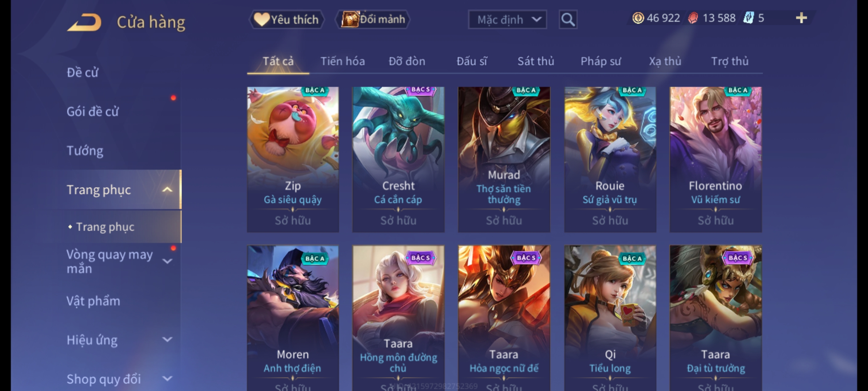The image size is (868, 391).
Task: Expand the Shop quy đổi section
Action: click(167, 379)
